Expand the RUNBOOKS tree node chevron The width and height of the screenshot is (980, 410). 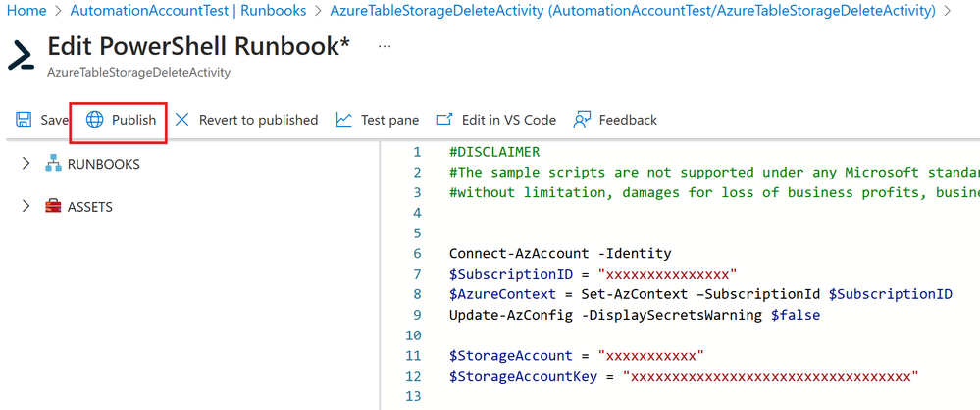[26, 164]
